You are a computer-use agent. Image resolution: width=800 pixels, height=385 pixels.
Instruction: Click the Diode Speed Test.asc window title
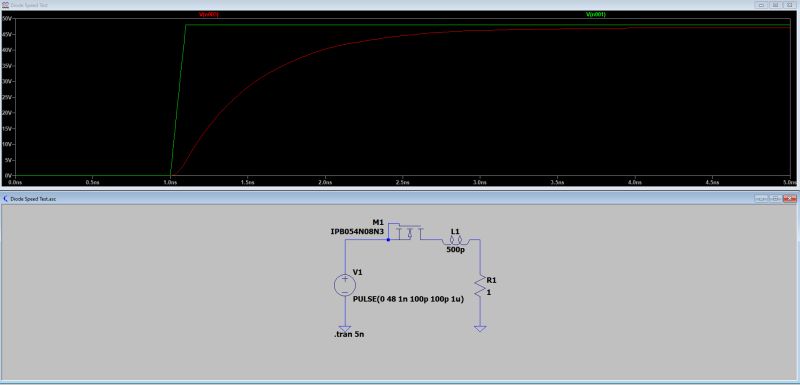(x=33, y=198)
